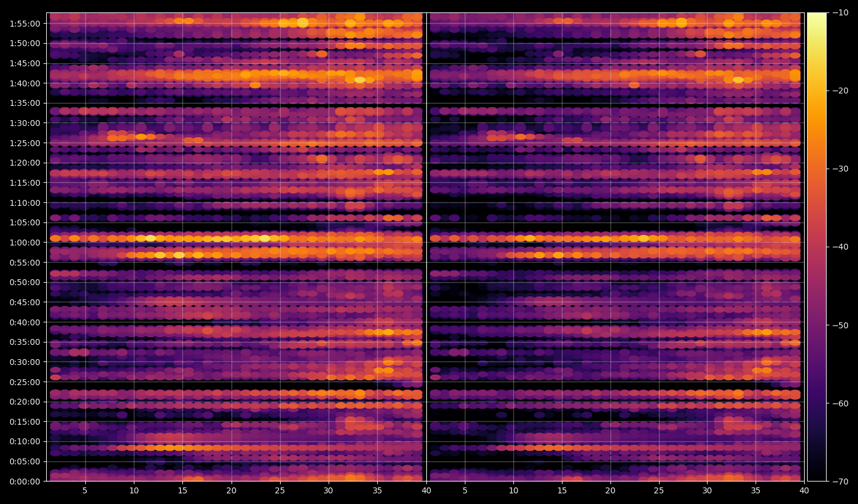Viewport: 858px width, 504px height.
Task: Click the −30 colorbar tick label
Action: [x=840, y=169]
